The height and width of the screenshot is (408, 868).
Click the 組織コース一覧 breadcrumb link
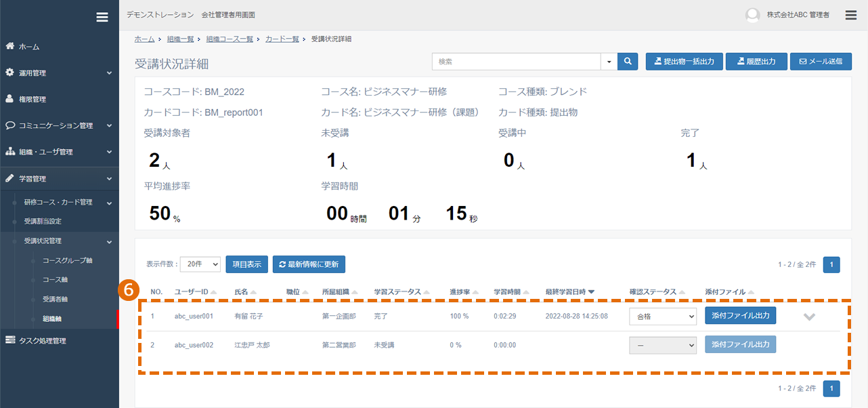coord(229,39)
